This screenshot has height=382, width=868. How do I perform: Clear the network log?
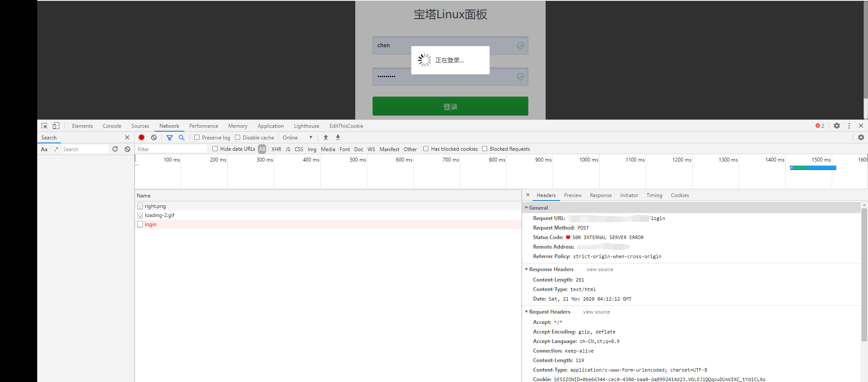click(154, 137)
